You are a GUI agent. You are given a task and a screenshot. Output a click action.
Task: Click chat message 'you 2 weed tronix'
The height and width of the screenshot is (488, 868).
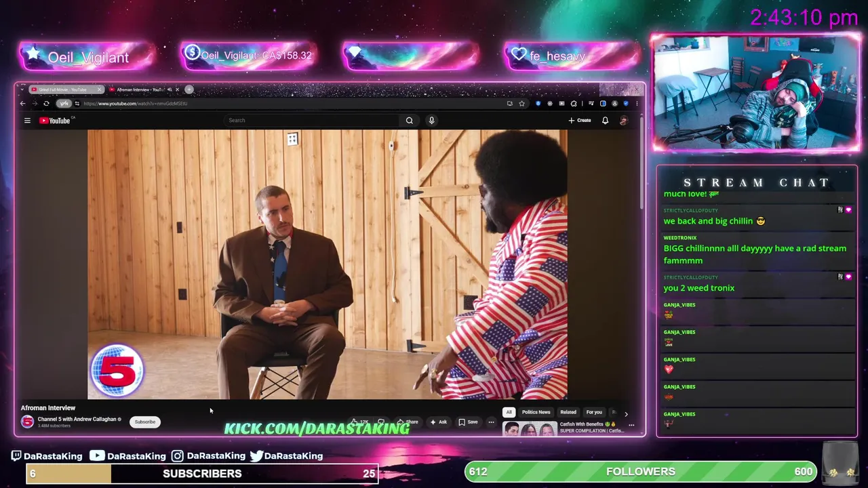click(698, 288)
